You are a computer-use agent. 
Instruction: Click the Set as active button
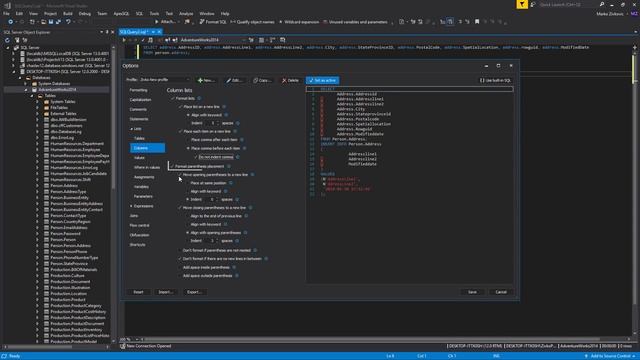[x=322, y=80]
